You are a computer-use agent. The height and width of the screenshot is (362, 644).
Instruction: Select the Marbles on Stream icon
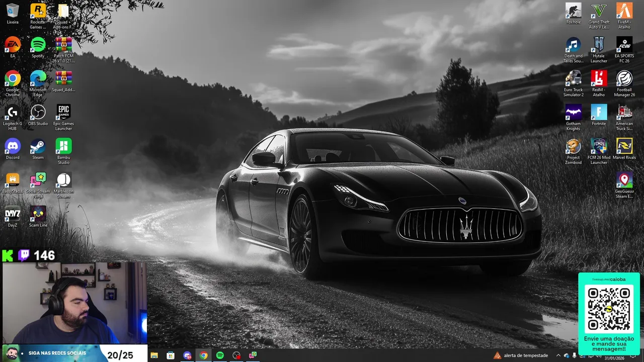63,185
